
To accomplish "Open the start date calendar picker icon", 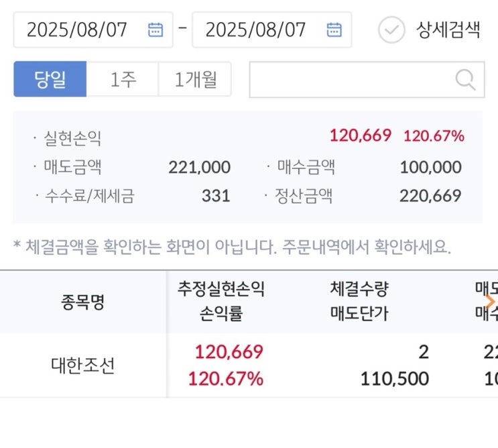I will coord(155,30).
